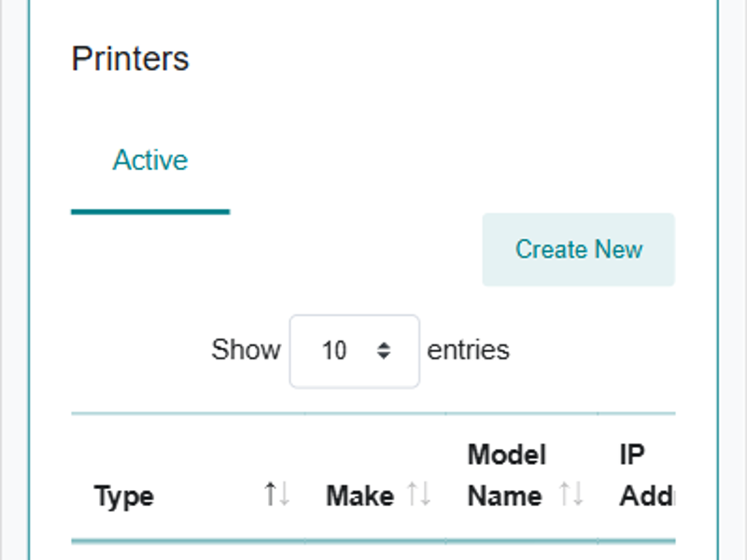Click the Make column descending sort arrow
The height and width of the screenshot is (560, 747).
click(x=424, y=495)
